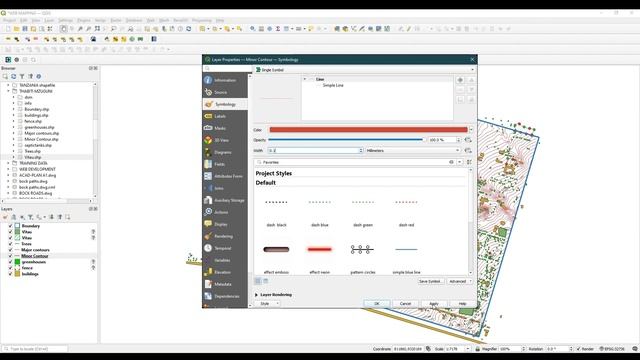Image resolution: width=640 pixels, height=360 pixels.
Task: Open the Layer Styling panel icon
Action: point(5,217)
